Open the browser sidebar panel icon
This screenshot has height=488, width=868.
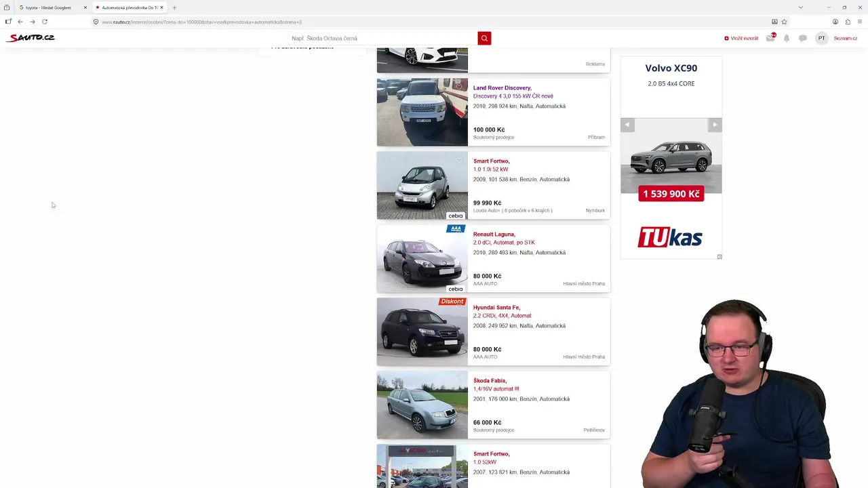(8, 22)
